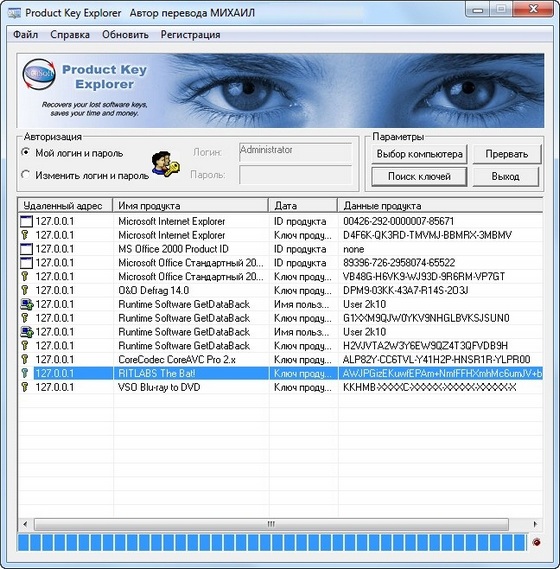
Task: Sort by 'Дата' column header
Action: (x=303, y=206)
